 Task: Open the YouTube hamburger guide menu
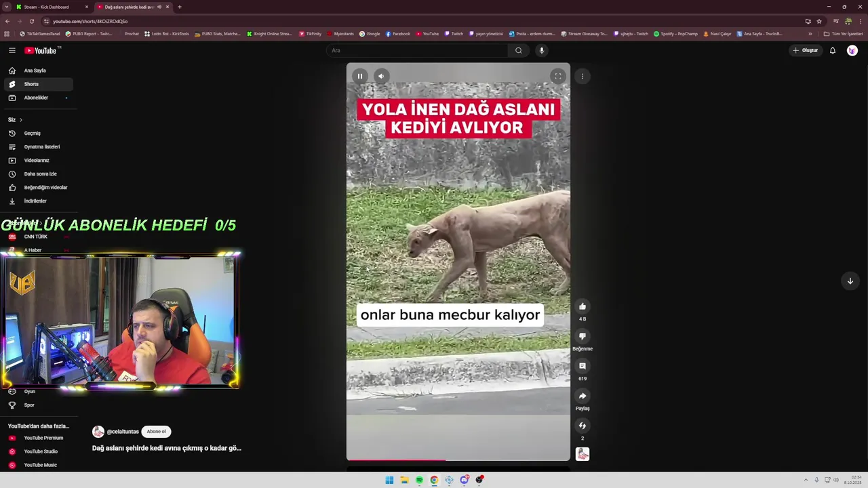coord(12,50)
